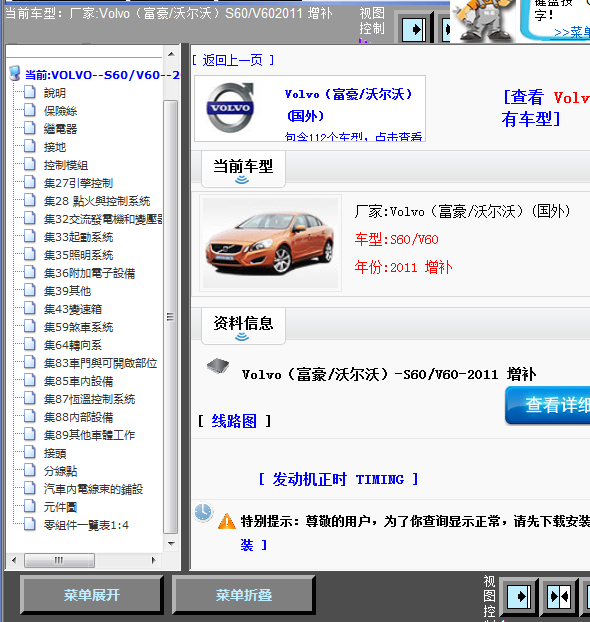Click the computer icon at tree root
This screenshot has width=590, height=622.
(x=15, y=73)
